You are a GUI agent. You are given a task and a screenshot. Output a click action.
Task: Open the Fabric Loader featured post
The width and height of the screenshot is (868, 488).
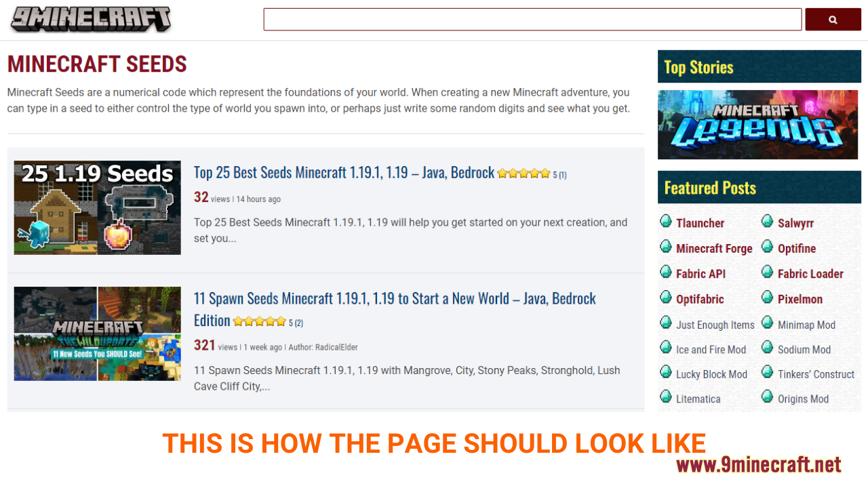tap(810, 274)
